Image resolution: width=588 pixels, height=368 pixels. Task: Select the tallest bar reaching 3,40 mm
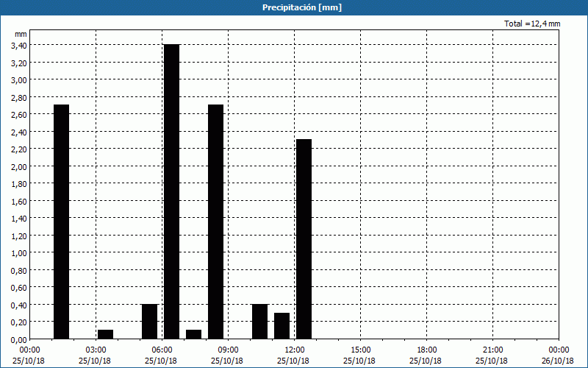click(172, 191)
